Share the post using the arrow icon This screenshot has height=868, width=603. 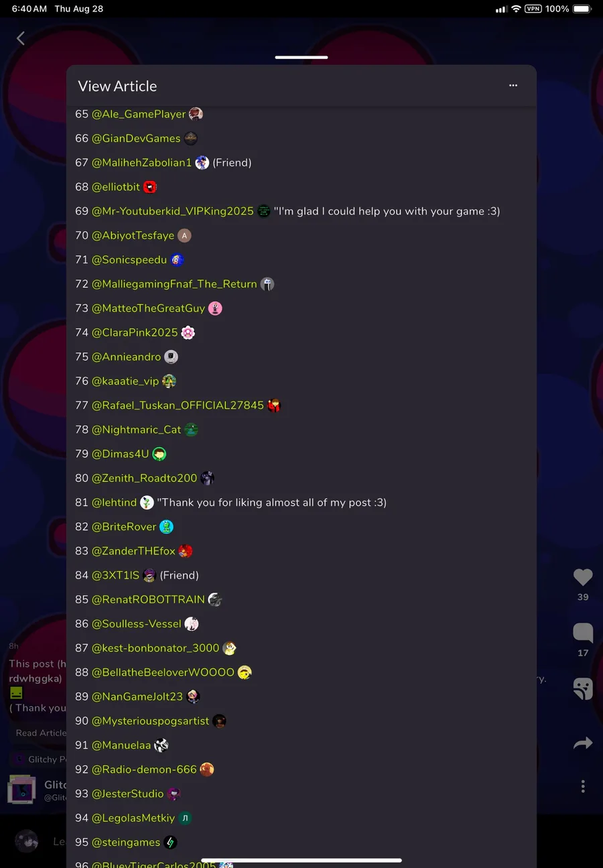click(583, 743)
